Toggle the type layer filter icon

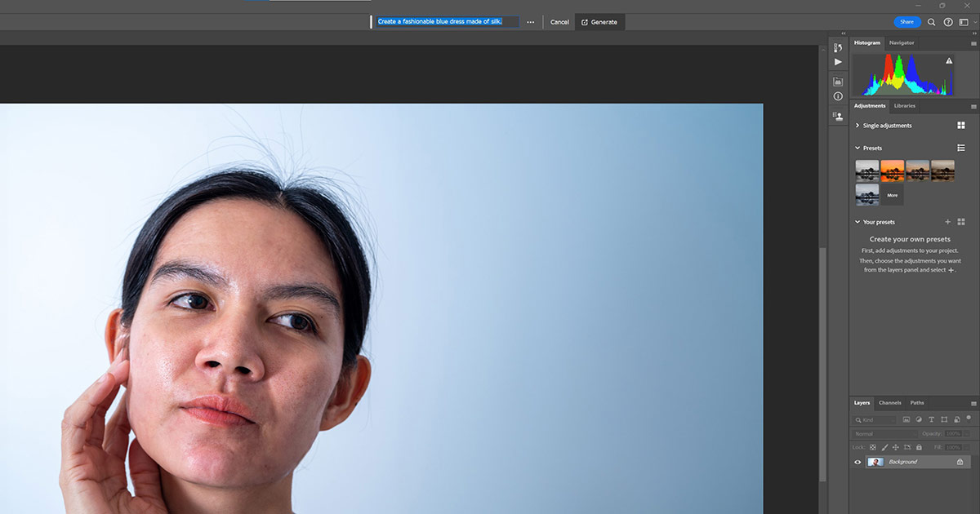[x=932, y=419]
